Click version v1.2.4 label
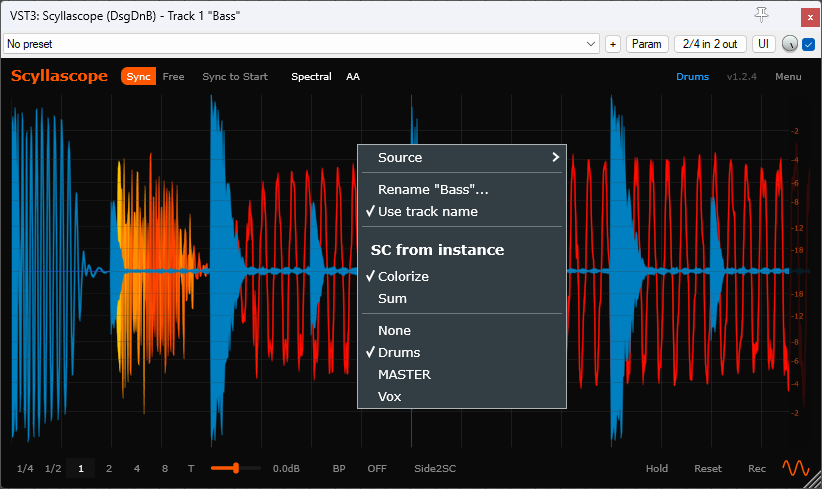 tap(742, 77)
